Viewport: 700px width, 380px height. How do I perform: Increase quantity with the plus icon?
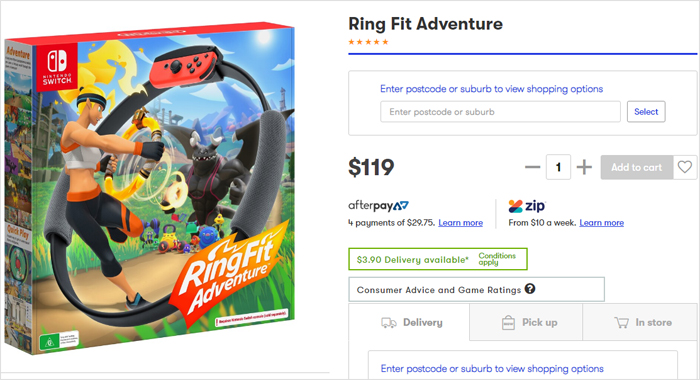pyautogui.click(x=584, y=167)
